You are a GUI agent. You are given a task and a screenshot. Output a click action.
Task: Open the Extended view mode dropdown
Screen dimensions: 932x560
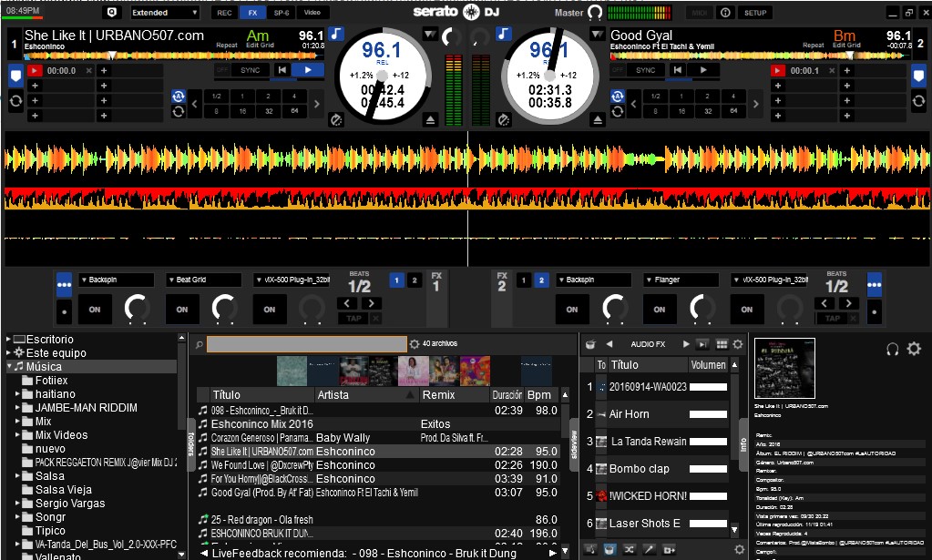click(165, 13)
